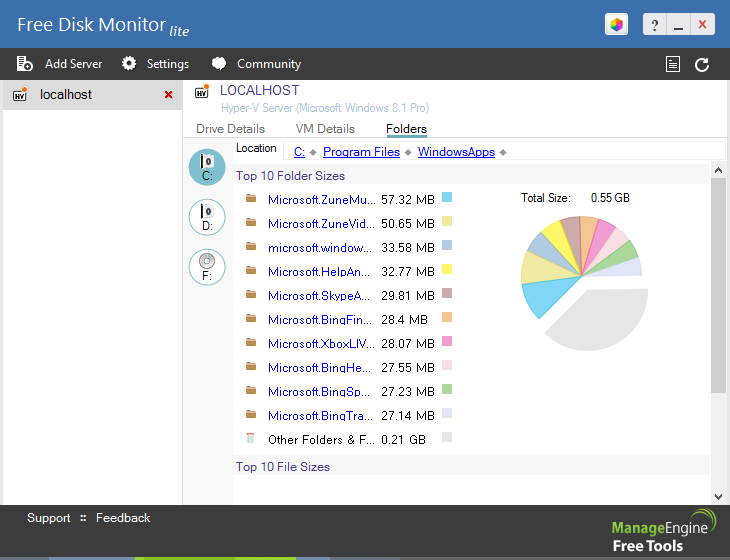
Task: Open Microsoft.BingHe... folder link
Action: point(319,368)
